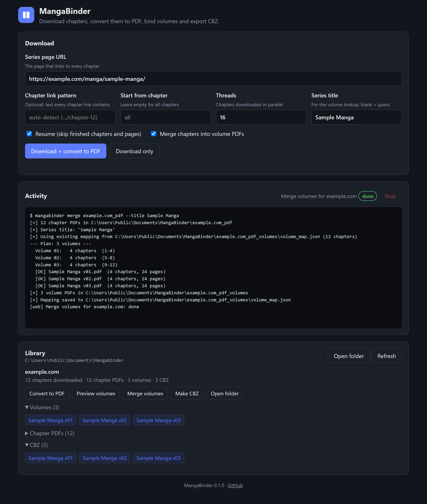Focus the Start from chapter field
Viewport: 427px width, 504px height.
[165, 117]
